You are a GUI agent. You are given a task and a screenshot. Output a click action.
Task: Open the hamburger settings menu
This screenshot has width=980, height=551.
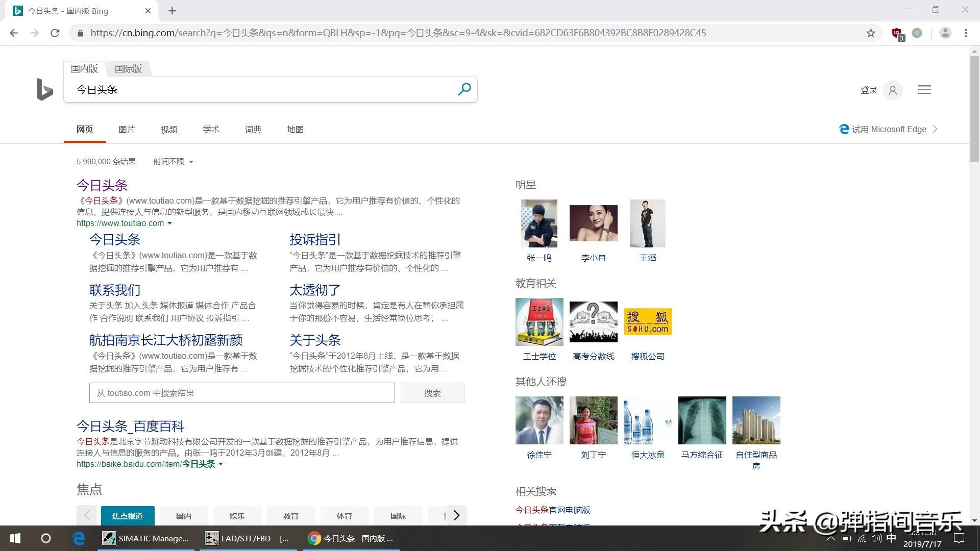click(924, 90)
